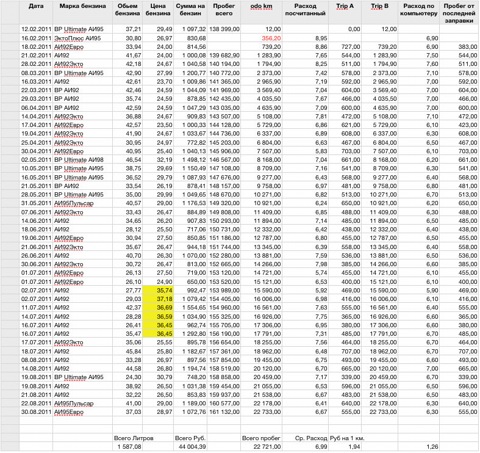Select the yellow price cell "36,59"
Image resolution: width=480 pixels, height=453 pixels.
tap(158, 316)
